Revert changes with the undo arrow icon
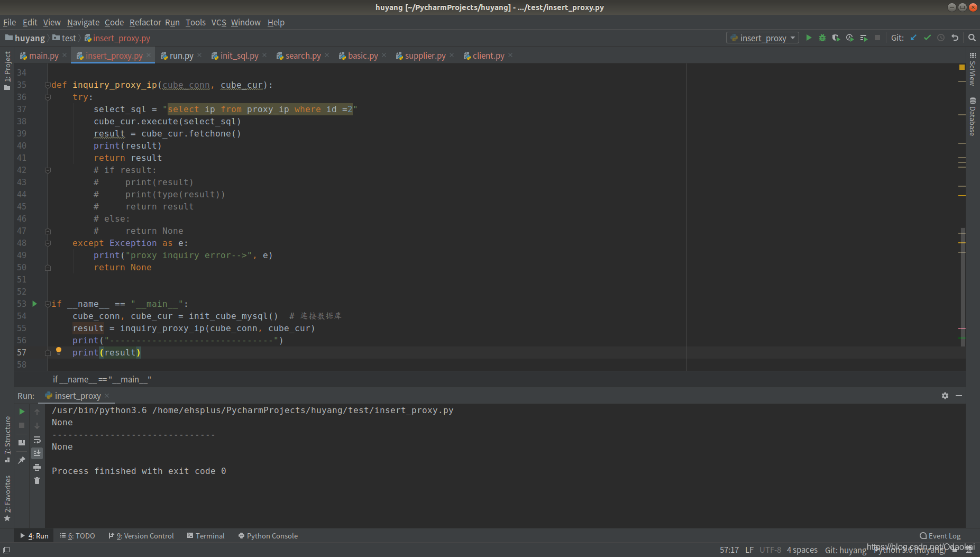Image resolution: width=980 pixels, height=557 pixels. (955, 38)
